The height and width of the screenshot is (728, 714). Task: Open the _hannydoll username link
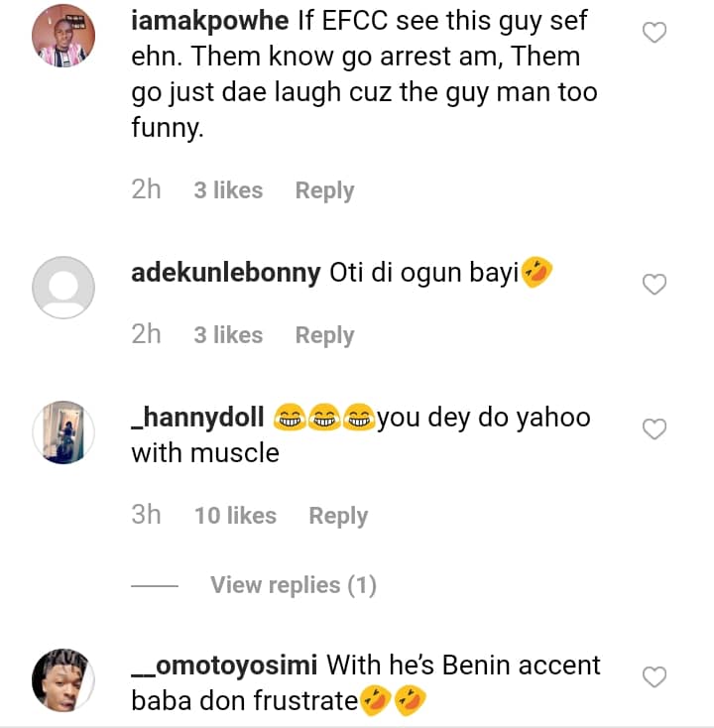point(197,418)
